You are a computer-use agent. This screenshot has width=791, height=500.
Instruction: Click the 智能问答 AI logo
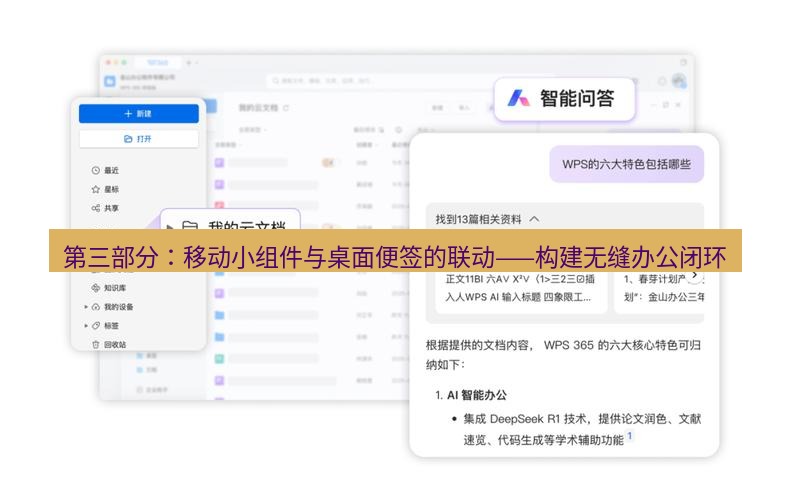(x=518, y=98)
